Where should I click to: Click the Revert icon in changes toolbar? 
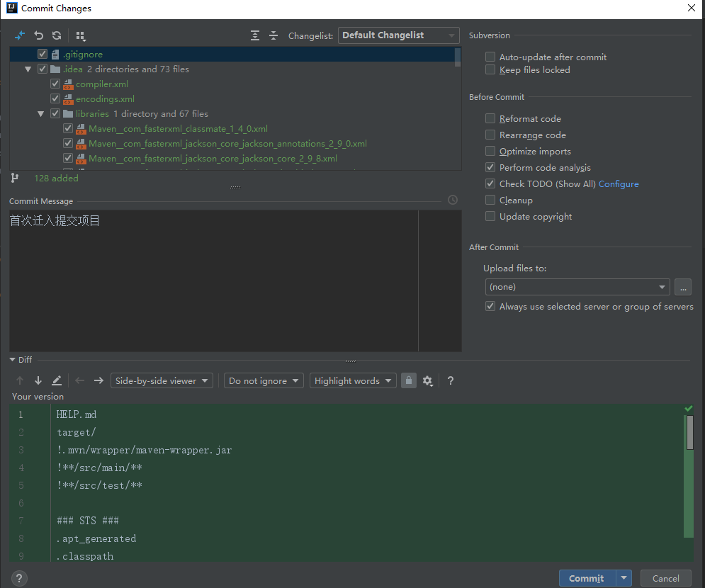click(x=39, y=35)
